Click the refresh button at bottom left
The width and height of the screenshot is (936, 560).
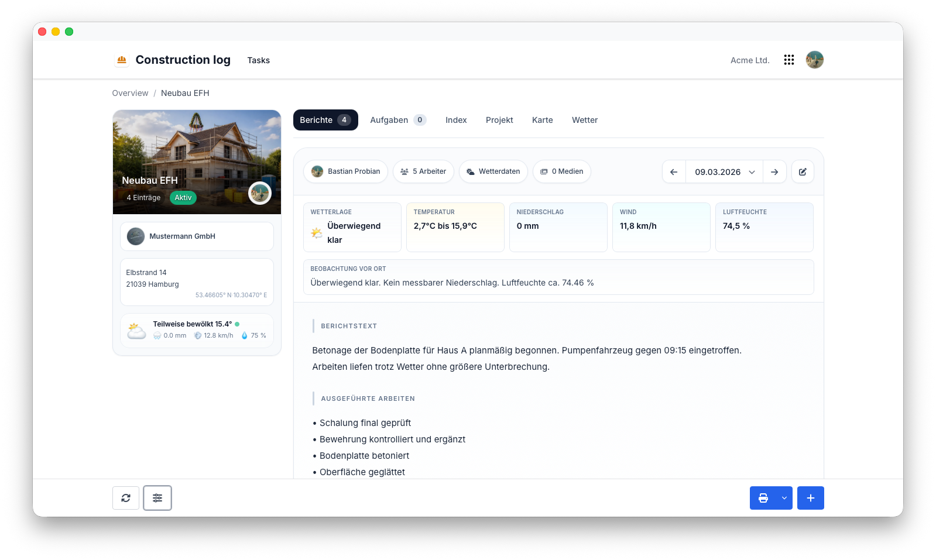[126, 498]
